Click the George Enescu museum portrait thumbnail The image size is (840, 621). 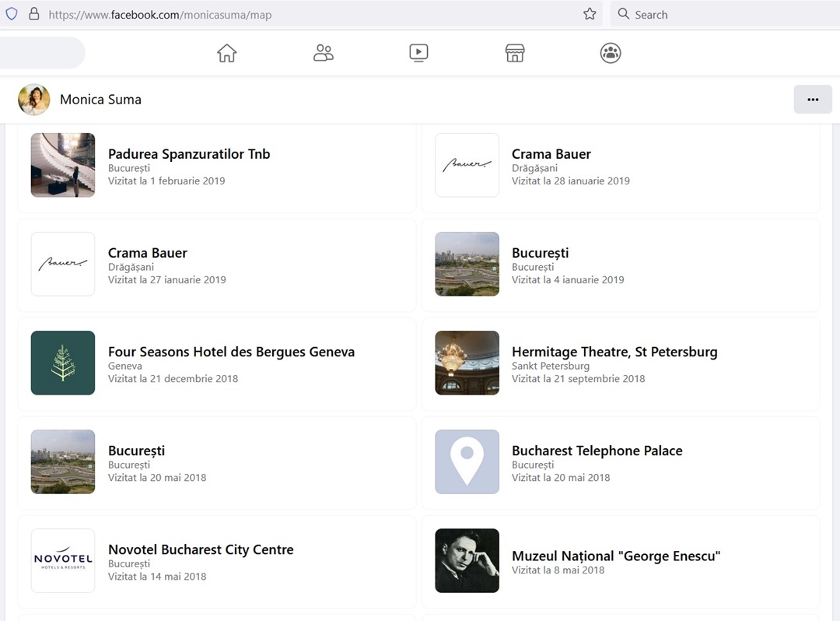(467, 560)
